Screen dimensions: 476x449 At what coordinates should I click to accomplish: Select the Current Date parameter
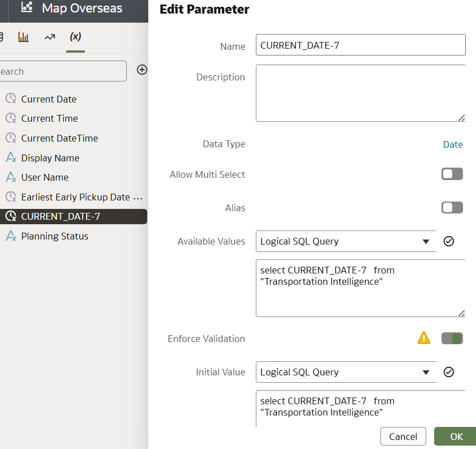coord(49,99)
